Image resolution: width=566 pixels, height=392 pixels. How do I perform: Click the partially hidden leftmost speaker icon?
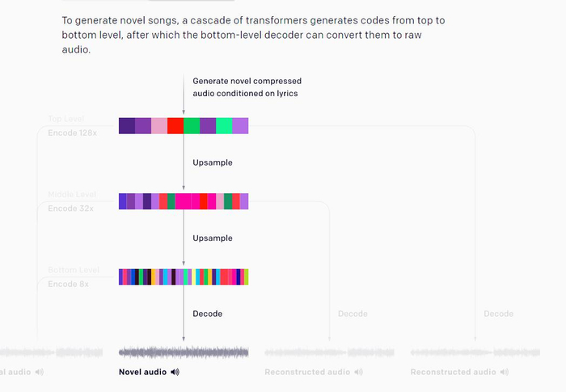pos(39,372)
